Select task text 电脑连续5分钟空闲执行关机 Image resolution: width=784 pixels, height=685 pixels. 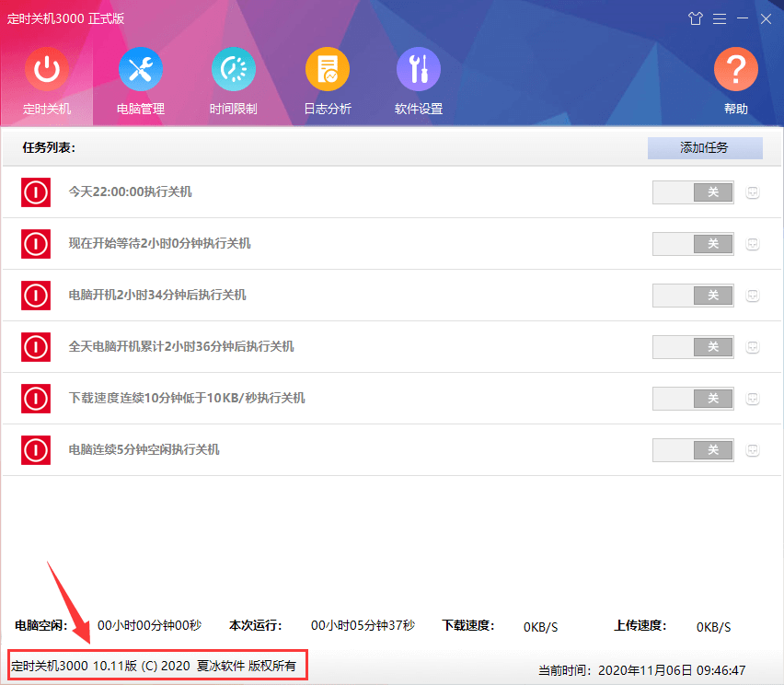[x=144, y=449]
